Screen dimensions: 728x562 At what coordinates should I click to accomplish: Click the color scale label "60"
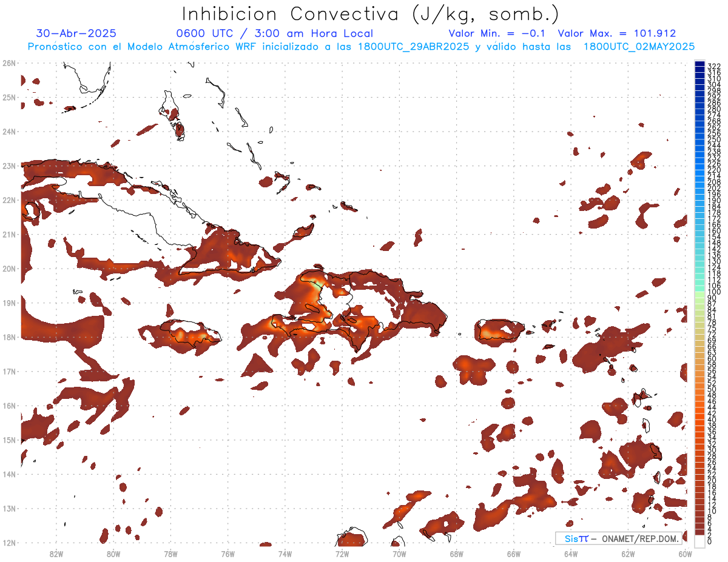[x=712, y=359]
